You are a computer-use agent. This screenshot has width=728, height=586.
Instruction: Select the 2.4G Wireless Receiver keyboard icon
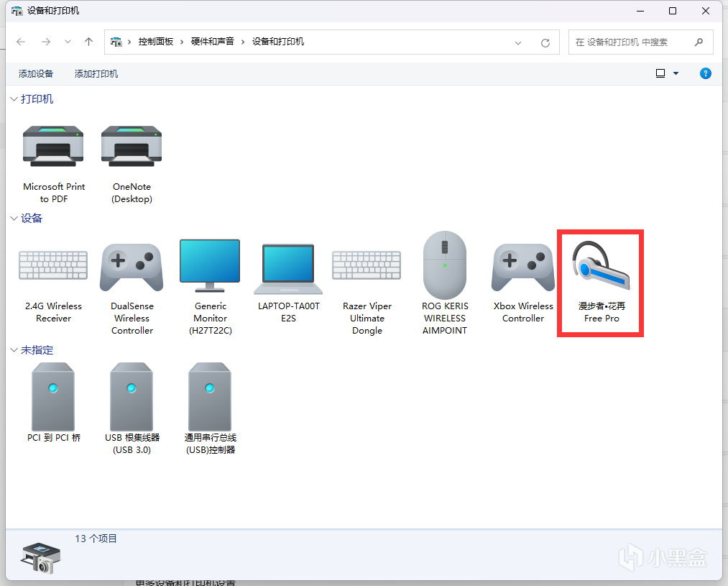coord(53,265)
